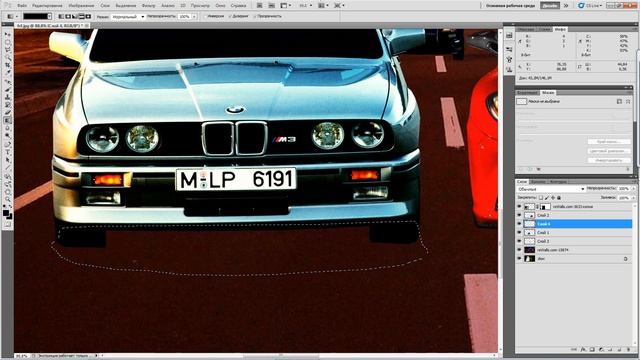Select the Move tool in the toolbox
This screenshot has height=360, width=640.
(7, 35)
